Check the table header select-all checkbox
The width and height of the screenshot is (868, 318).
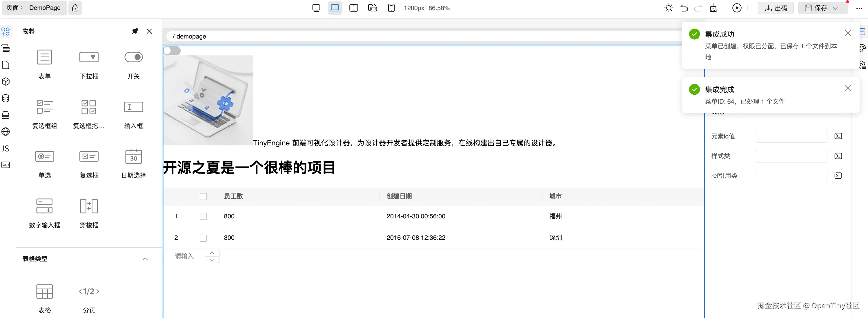click(x=203, y=197)
